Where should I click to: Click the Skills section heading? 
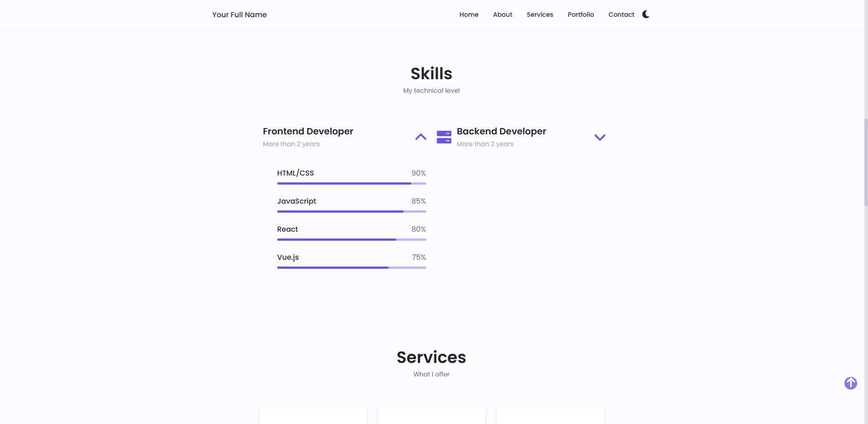coord(431,74)
